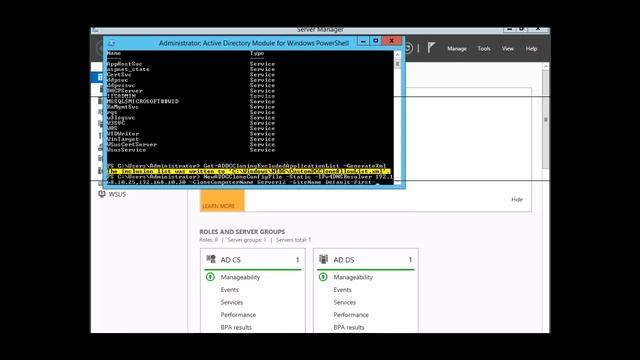Viewport: 640px width, 360px height.
Task: Open Services under AD CS
Action: [232, 302]
